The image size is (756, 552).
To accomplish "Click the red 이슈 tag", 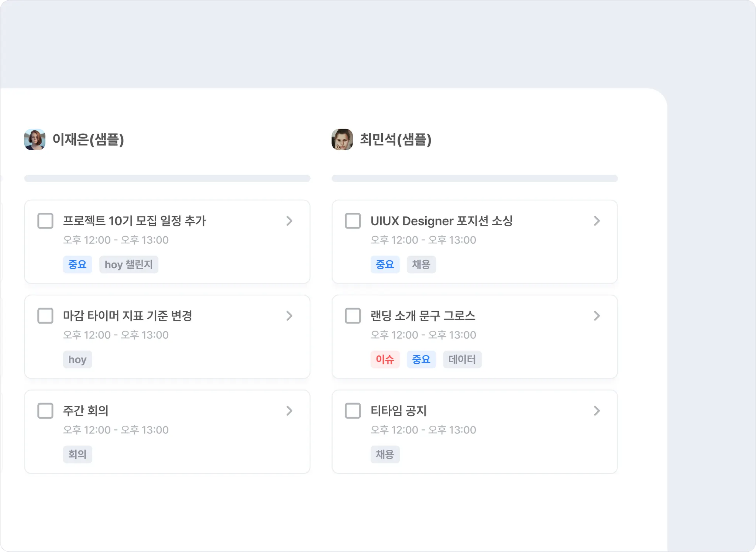I will tap(385, 359).
